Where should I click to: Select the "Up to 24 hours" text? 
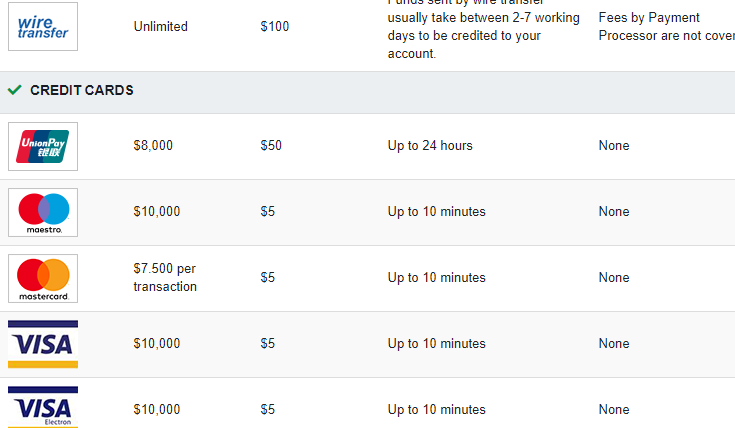[430, 145]
